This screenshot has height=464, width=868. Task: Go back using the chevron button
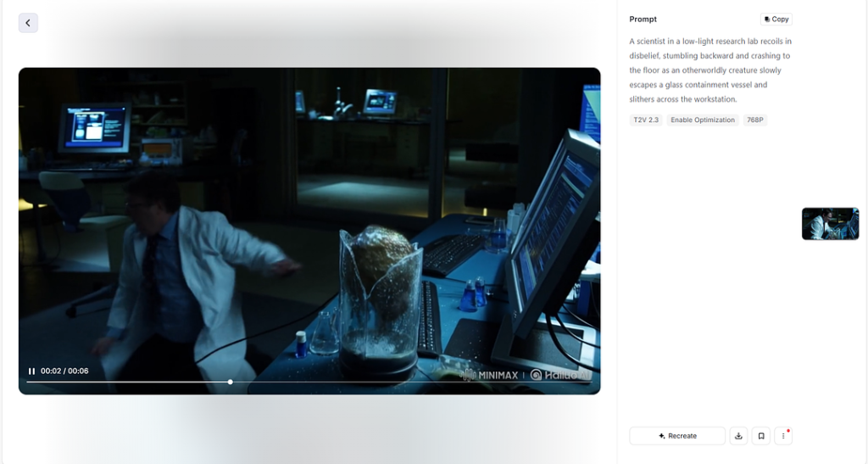coord(28,23)
